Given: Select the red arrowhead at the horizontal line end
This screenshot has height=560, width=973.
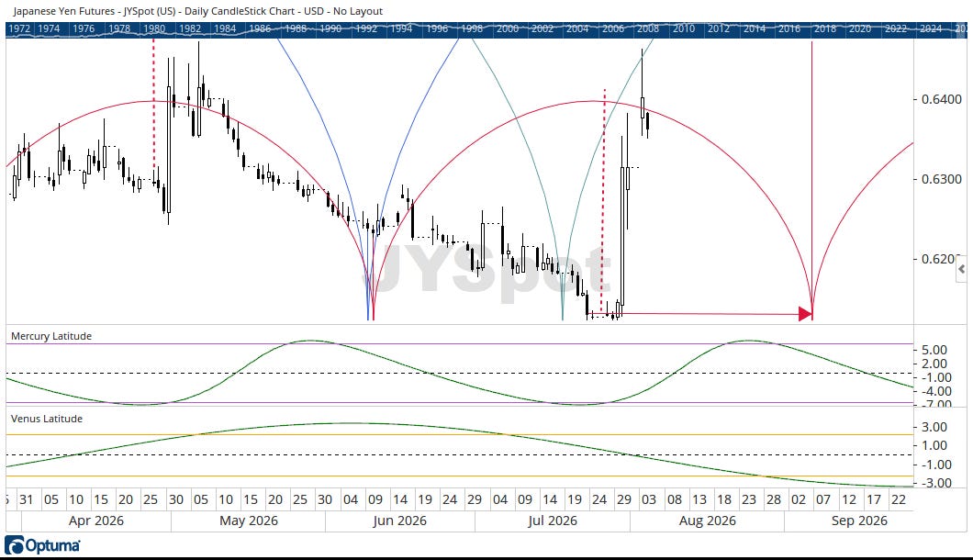Looking at the screenshot, I should [805, 314].
